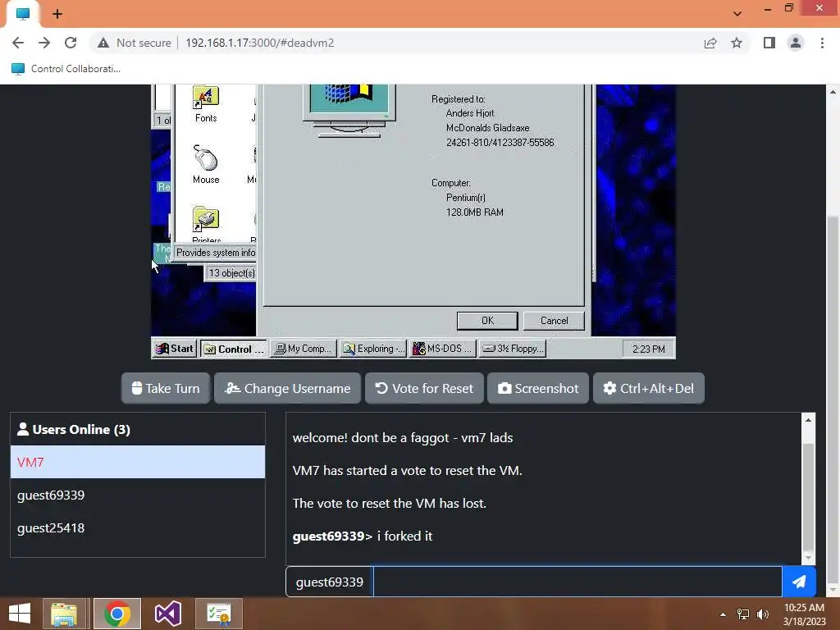The height and width of the screenshot is (630, 840).
Task: Open the tab search chevron
Action: click(737, 14)
